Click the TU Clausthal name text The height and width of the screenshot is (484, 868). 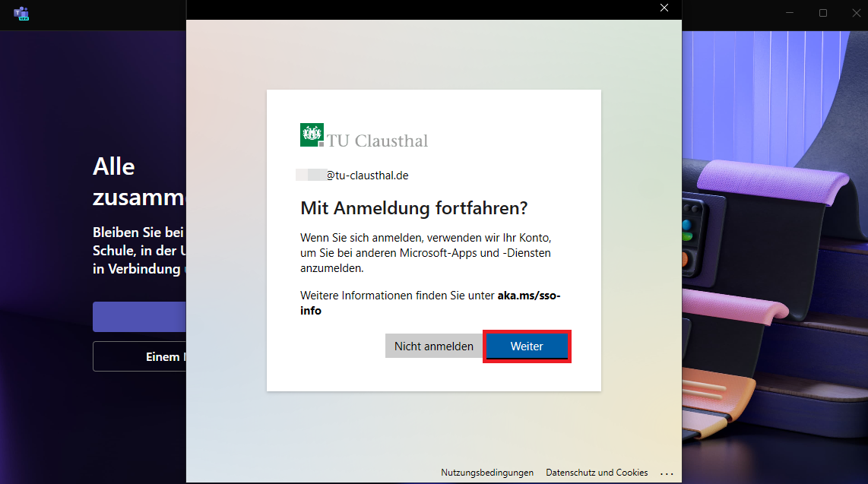(x=378, y=141)
